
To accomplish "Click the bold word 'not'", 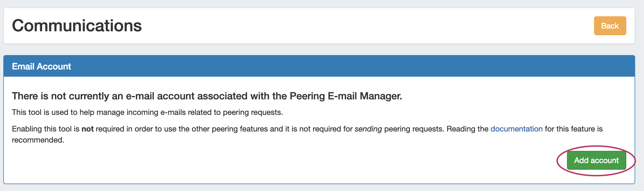I will [x=88, y=129].
